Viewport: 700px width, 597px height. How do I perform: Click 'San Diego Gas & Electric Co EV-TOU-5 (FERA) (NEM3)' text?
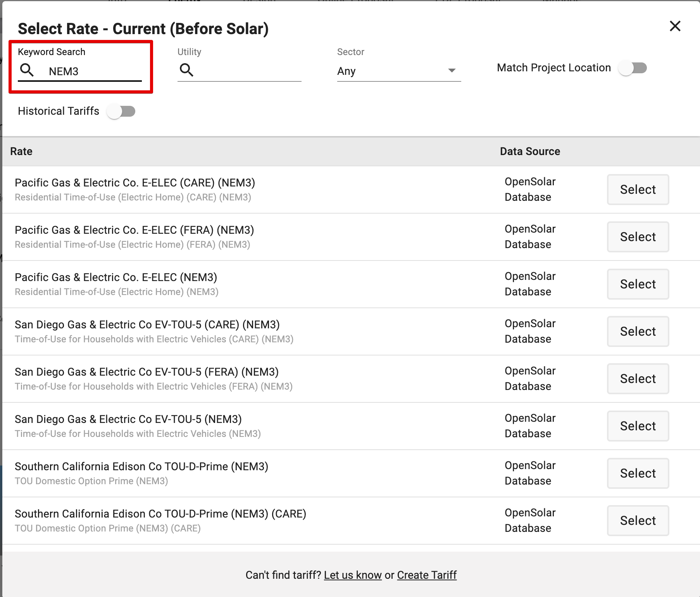point(147,372)
